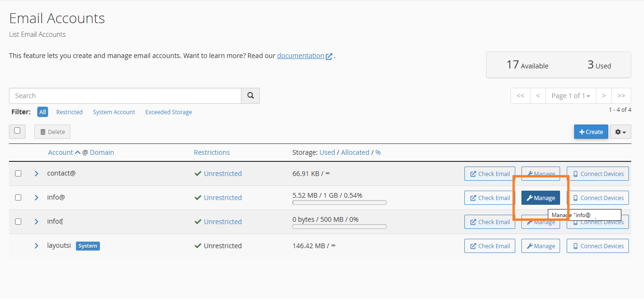Filter the list by Restricted accounts
Viewport: 644px width, 302px height.
[69, 112]
